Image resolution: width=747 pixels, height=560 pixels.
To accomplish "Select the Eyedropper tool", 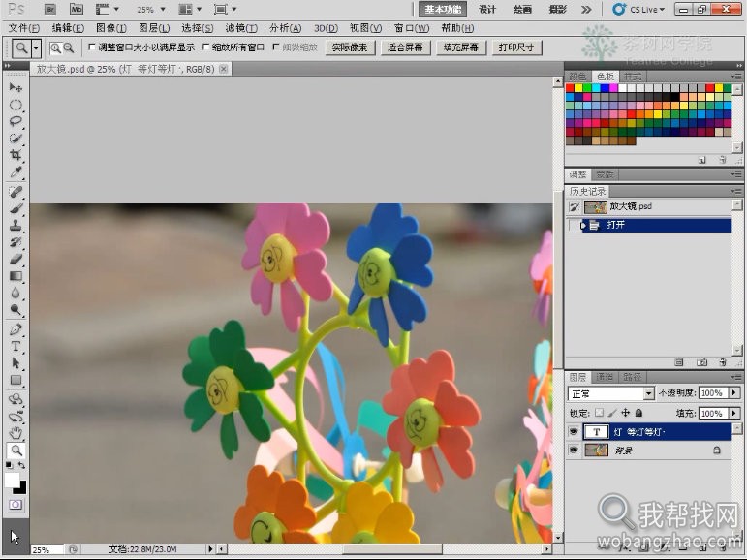I will click(x=16, y=171).
